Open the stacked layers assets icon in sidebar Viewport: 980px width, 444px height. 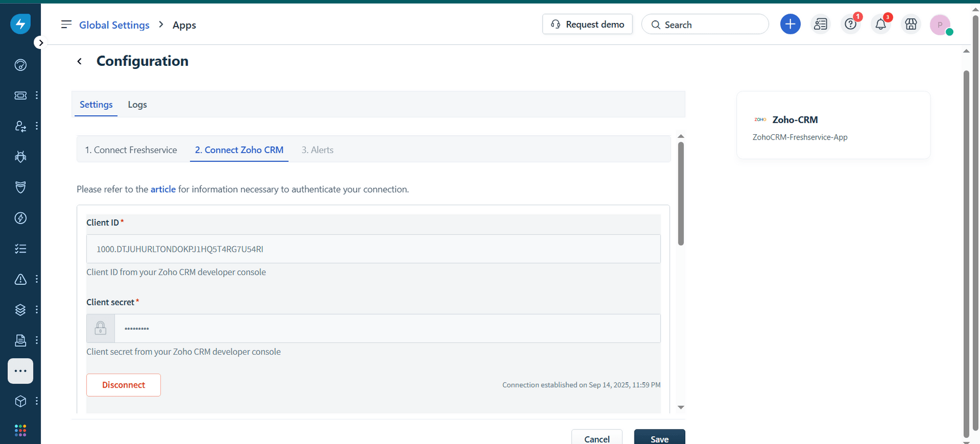20,310
